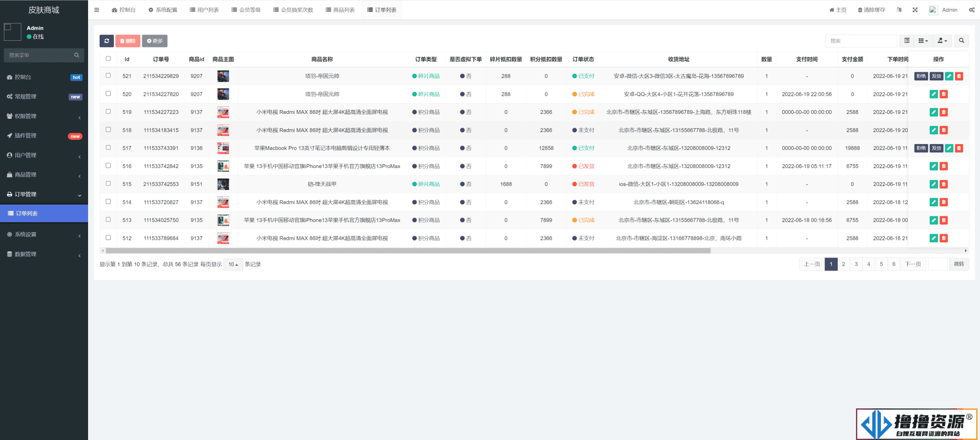This screenshot has height=440, width=980.
Task: Tick the checkbox for order 512
Action: (x=108, y=237)
